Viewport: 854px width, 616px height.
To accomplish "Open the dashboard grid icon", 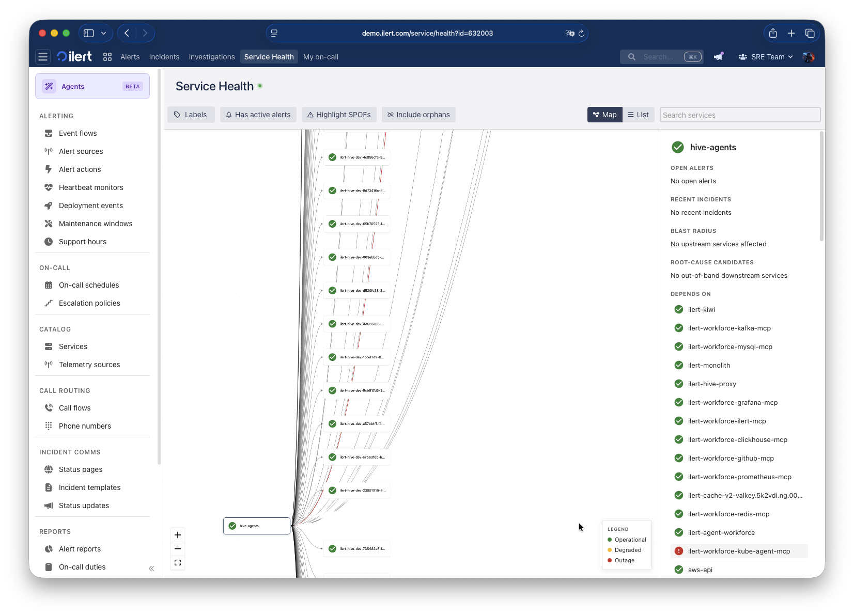I will 107,57.
